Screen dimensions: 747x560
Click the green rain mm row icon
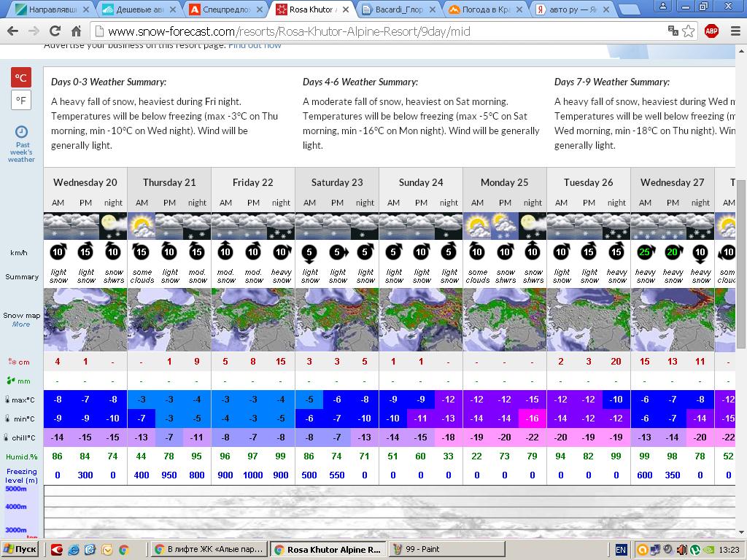point(11,381)
